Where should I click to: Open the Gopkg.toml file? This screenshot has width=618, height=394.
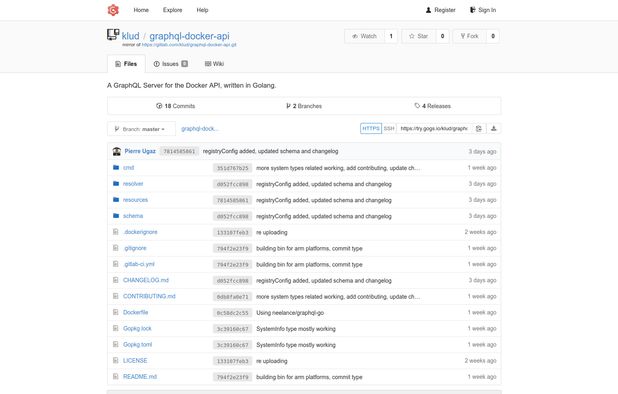137,345
